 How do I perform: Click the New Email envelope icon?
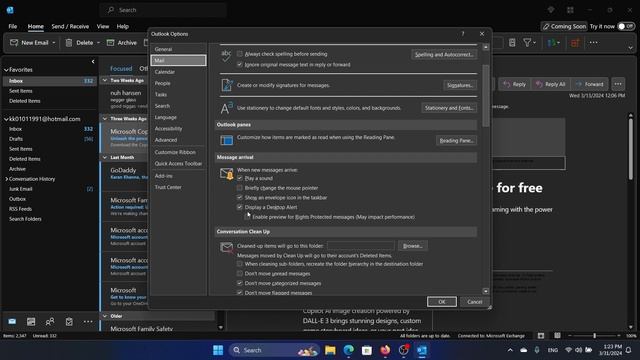[x=14, y=42]
